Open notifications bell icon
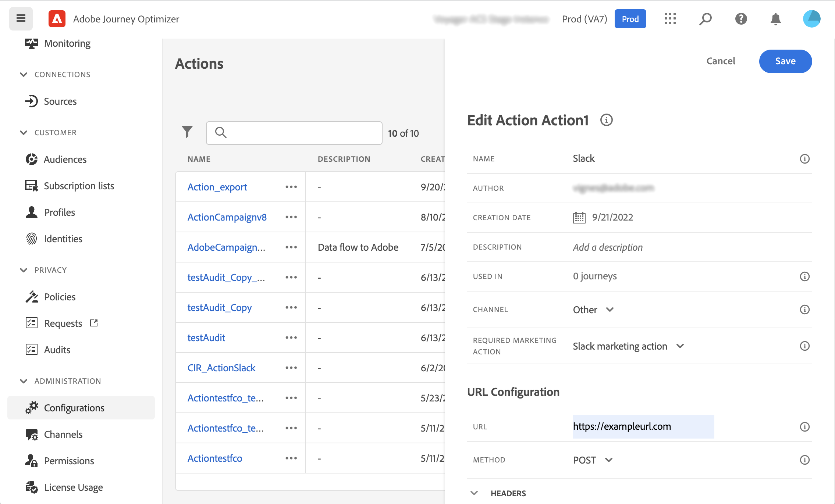Screen dimensions: 835x504 pos(775,19)
